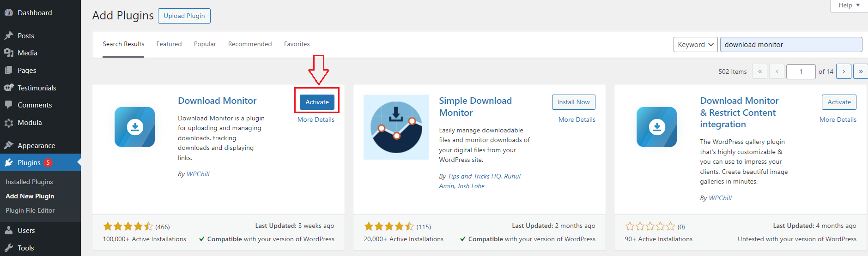Activate the Download Monitor plugin
This screenshot has height=256, width=868.
317,102
